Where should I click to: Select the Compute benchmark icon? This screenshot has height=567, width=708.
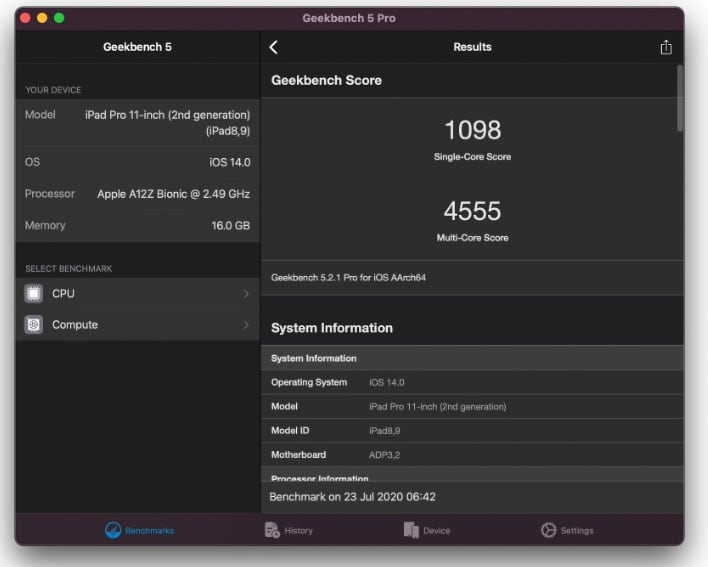(33, 325)
